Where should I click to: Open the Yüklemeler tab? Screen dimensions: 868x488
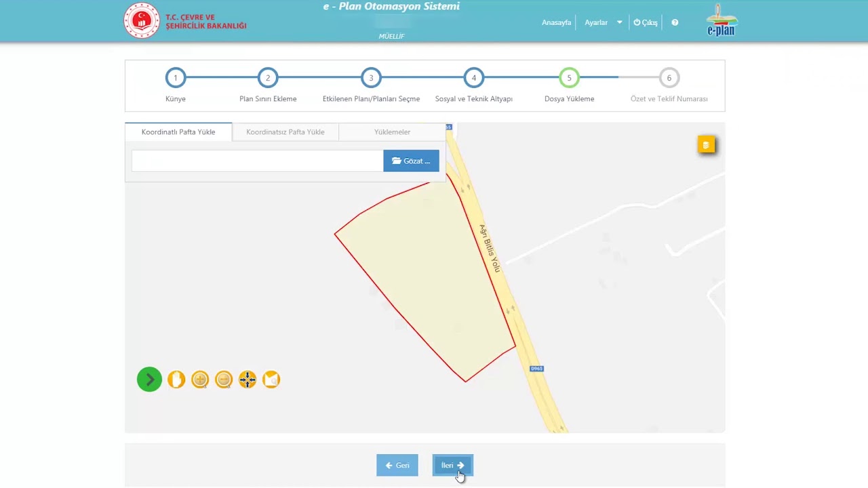[x=392, y=132]
